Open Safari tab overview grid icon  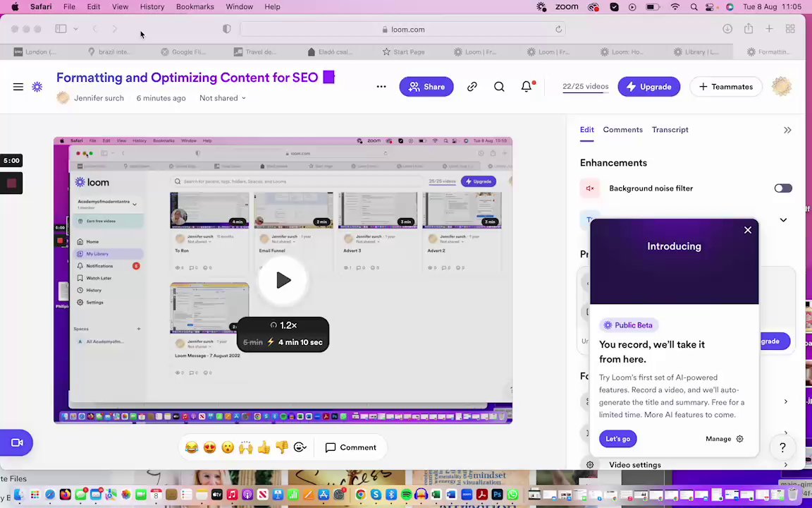[790, 29]
